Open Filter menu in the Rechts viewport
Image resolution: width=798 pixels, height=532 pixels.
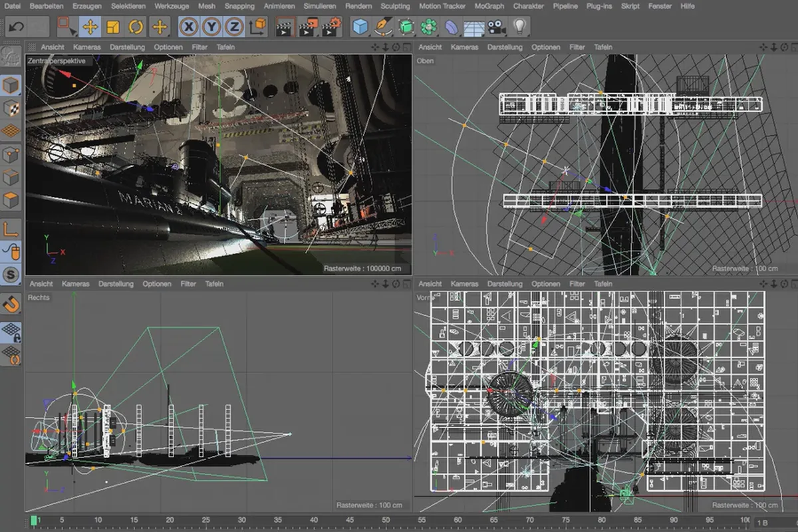pos(188,284)
